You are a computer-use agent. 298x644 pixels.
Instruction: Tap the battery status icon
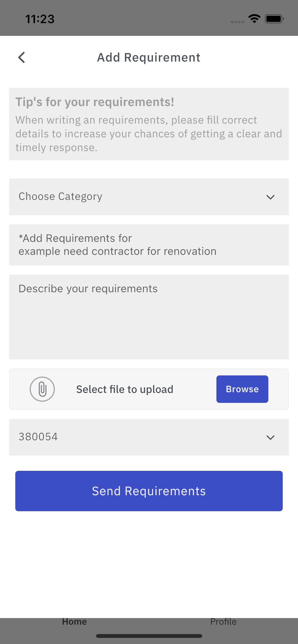(x=274, y=19)
